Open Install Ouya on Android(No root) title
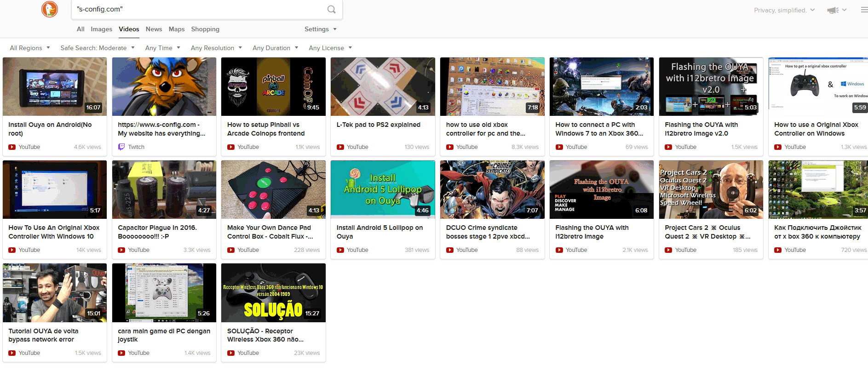The image size is (868, 388). pyautogui.click(x=50, y=129)
